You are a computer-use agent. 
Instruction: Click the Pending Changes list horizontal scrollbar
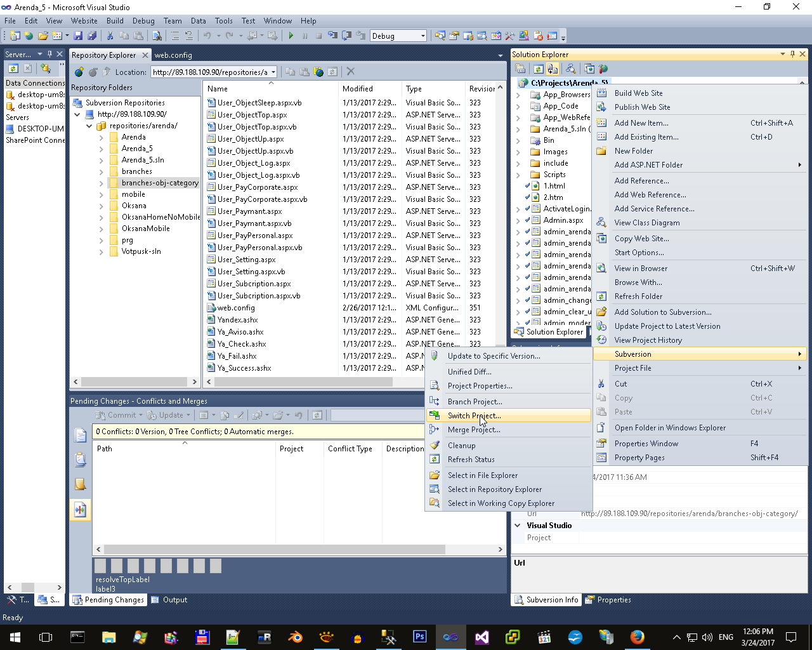point(298,549)
